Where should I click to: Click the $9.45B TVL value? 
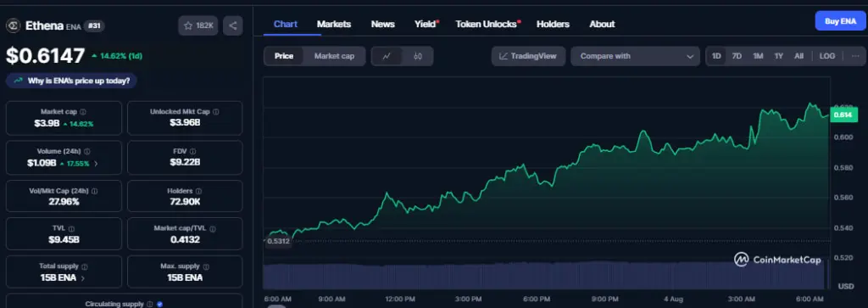pos(64,239)
